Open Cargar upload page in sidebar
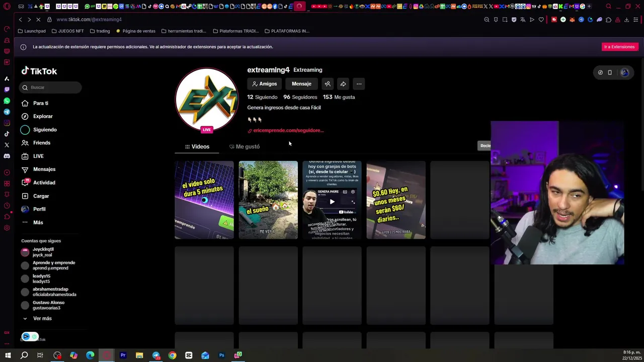The height and width of the screenshot is (362, 644). tap(36, 196)
